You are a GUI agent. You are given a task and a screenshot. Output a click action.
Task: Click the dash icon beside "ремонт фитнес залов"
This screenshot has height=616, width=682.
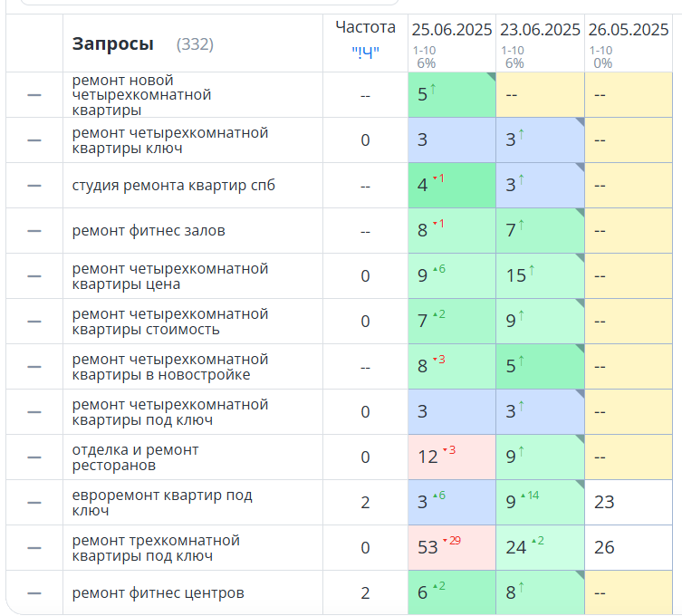coord(34,231)
